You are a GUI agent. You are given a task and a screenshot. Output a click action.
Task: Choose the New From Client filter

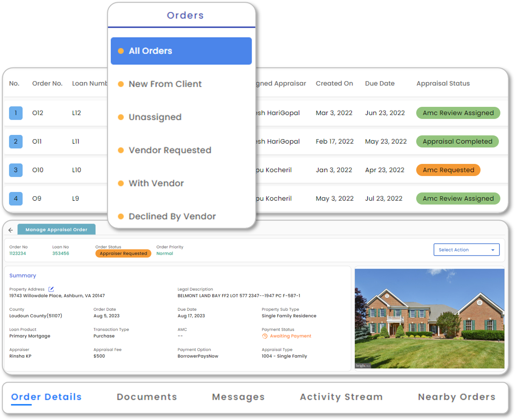point(165,84)
